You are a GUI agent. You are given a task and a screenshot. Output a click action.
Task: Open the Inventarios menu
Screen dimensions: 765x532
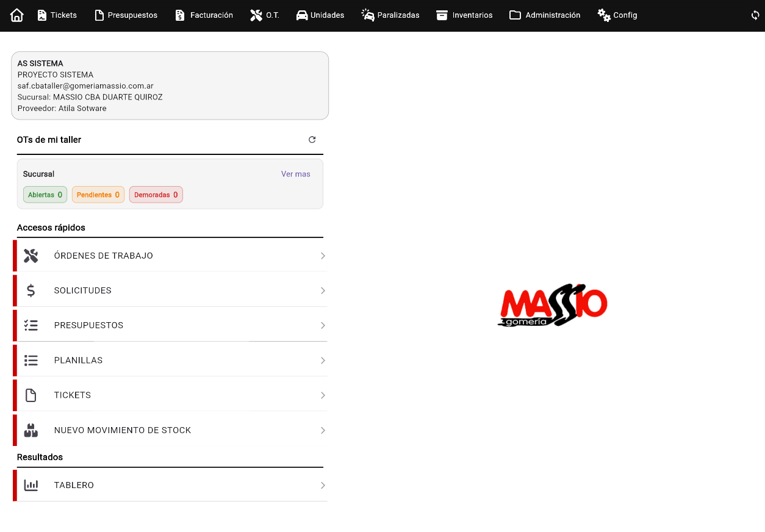coord(464,15)
